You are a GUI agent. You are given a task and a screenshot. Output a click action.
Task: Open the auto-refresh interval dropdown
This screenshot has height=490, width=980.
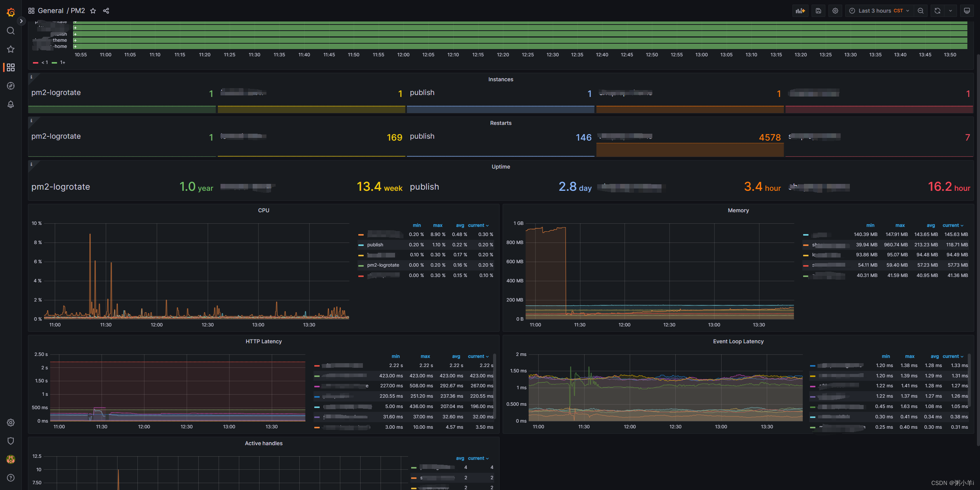click(x=950, y=10)
